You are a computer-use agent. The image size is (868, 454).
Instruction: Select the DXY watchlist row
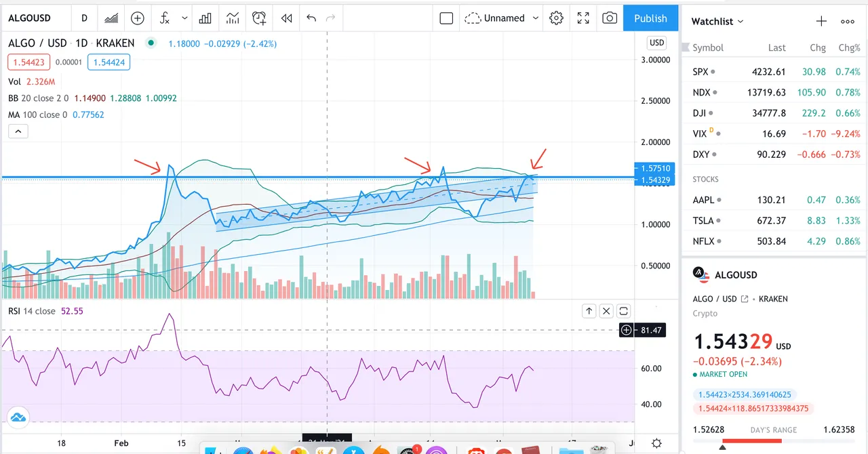(774, 154)
